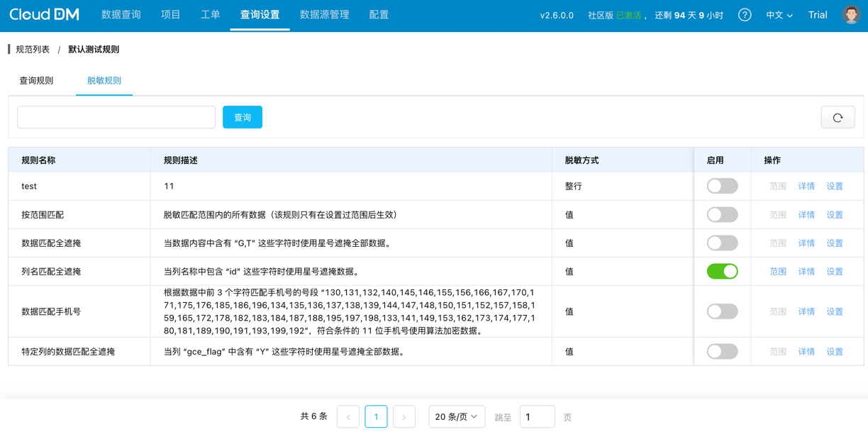Toggle the 特定列的数据匹配全遮掩 rule switch
The image size is (868, 432).
(x=722, y=352)
